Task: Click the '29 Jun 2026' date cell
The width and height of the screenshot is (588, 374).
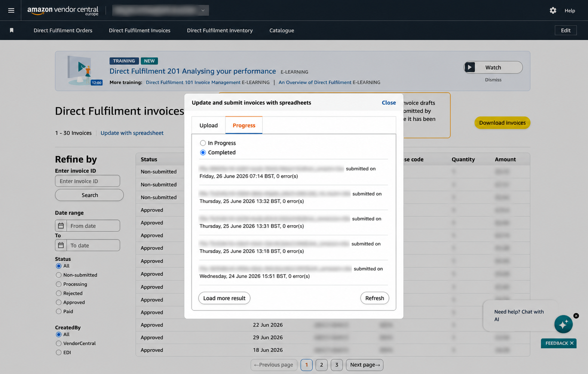Action: coord(268,337)
